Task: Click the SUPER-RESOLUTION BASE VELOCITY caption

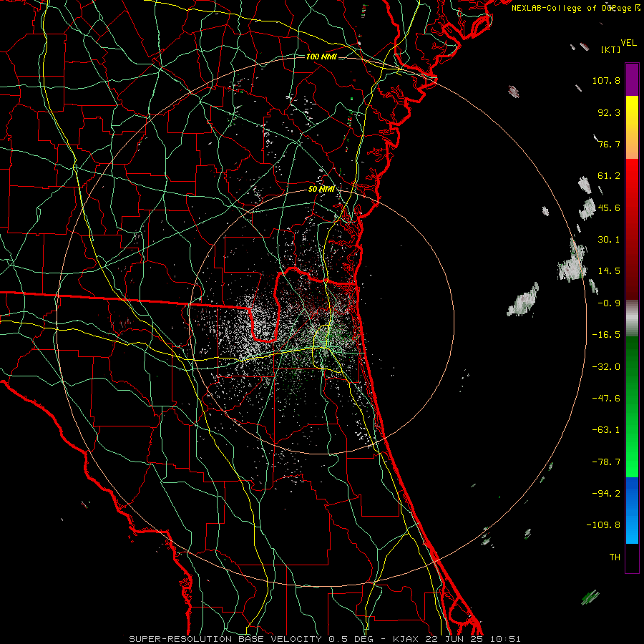Action: (x=325, y=639)
